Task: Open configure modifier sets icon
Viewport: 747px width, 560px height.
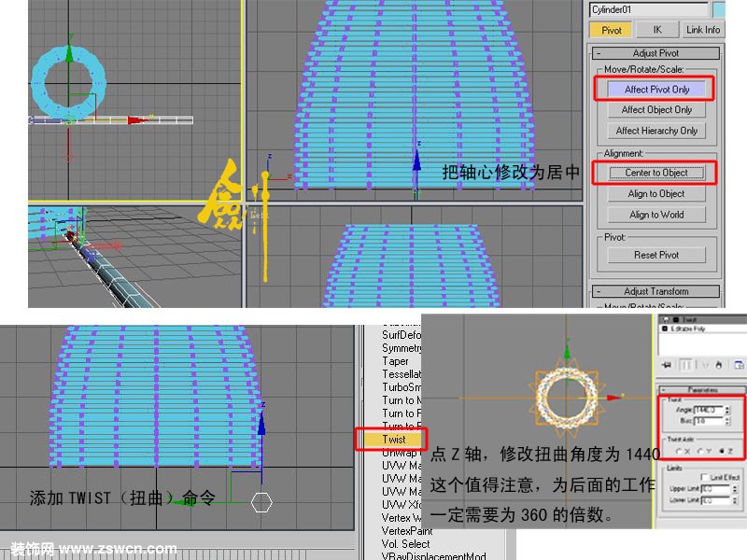Action: click(x=739, y=365)
